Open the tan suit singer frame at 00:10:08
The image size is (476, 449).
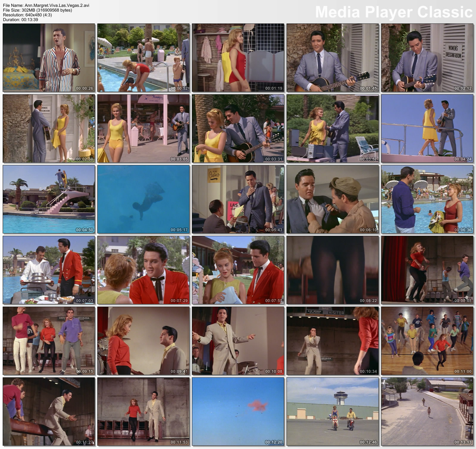[238, 341]
